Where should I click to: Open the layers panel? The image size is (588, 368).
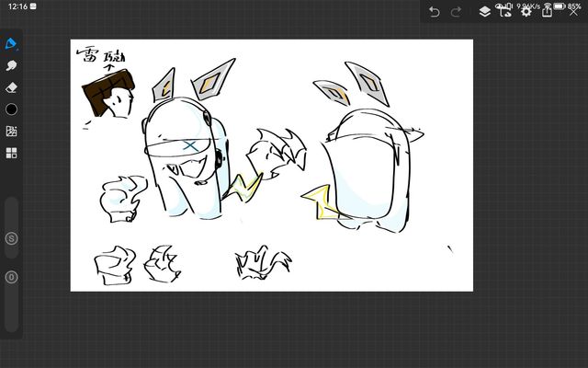point(484,12)
